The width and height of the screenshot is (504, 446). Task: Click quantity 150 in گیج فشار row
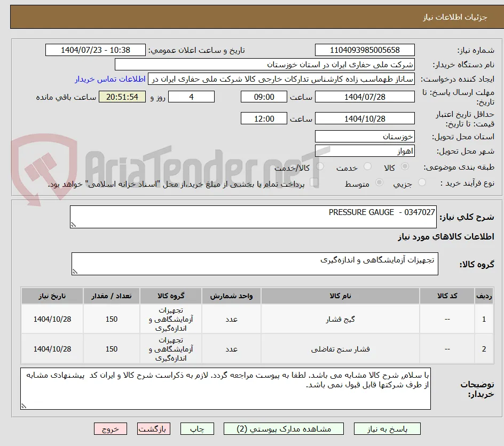click(x=112, y=319)
